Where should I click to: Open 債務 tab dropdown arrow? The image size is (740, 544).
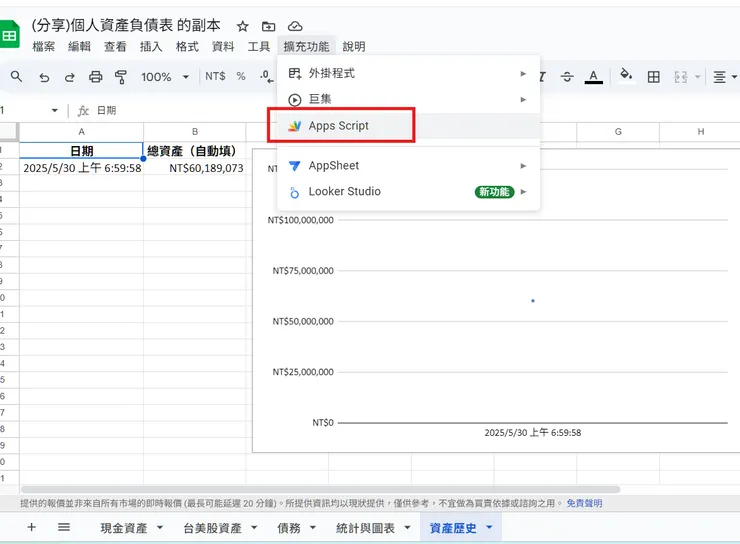click(x=312, y=527)
